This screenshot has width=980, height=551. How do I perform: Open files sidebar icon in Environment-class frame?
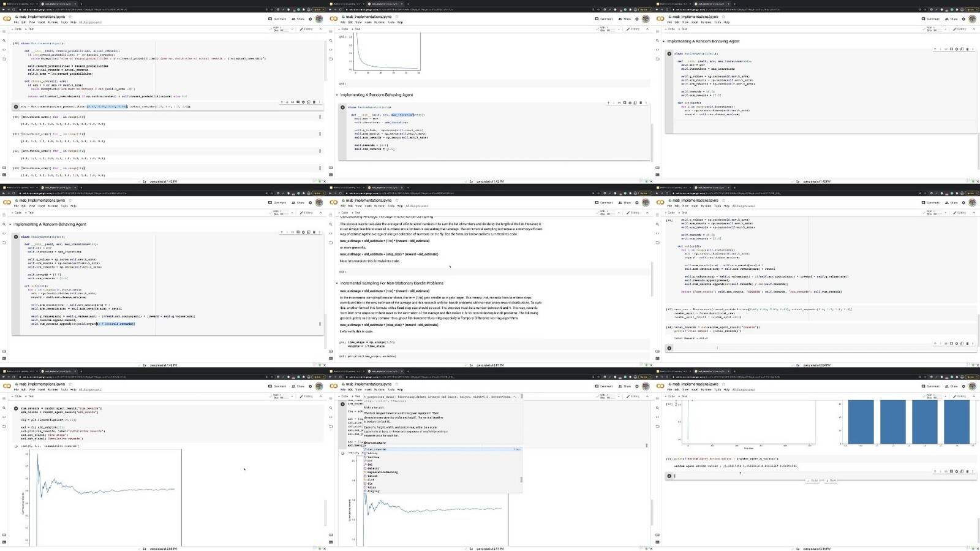pyautogui.click(x=4, y=59)
